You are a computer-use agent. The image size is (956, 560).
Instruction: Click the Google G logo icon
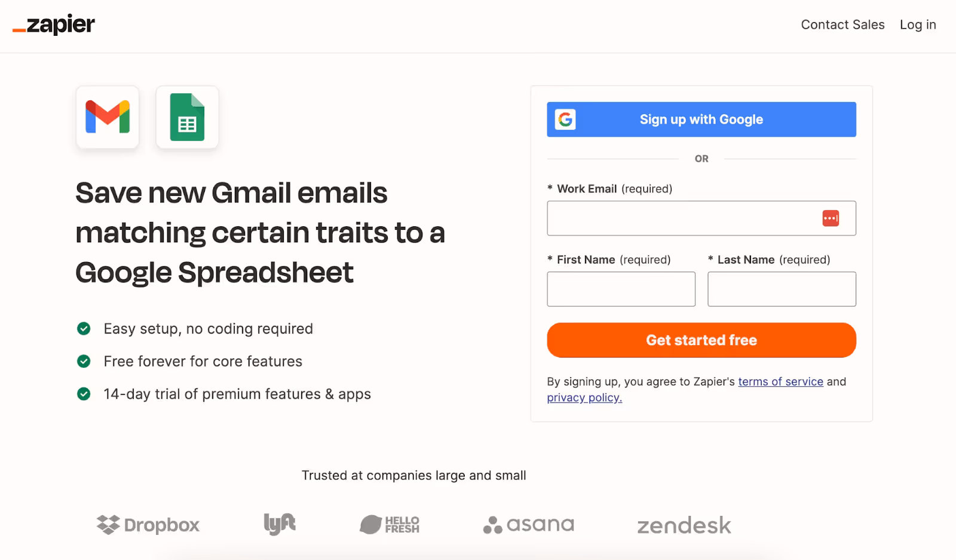(565, 119)
